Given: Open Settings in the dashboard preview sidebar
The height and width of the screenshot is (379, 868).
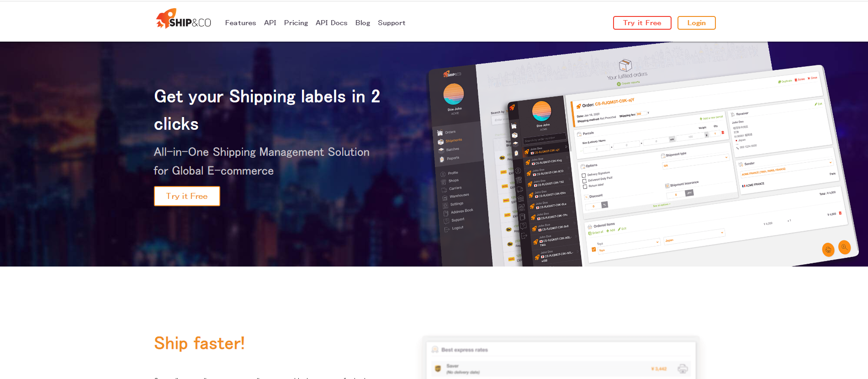Looking at the screenshot, I should pyautogui.click(x=453, y=204).
